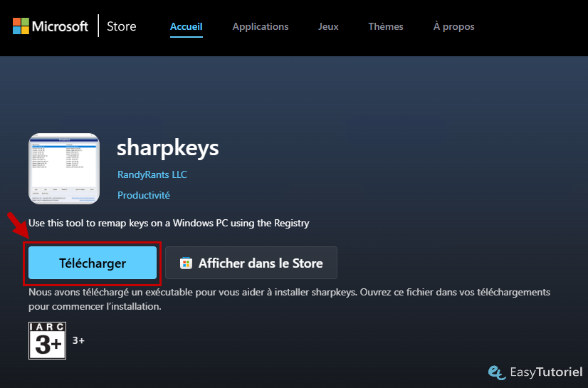Click the IARC 3+ rating badge
Image resolution: width=588 pixels, height=388 pixels.
coord(47,340)
